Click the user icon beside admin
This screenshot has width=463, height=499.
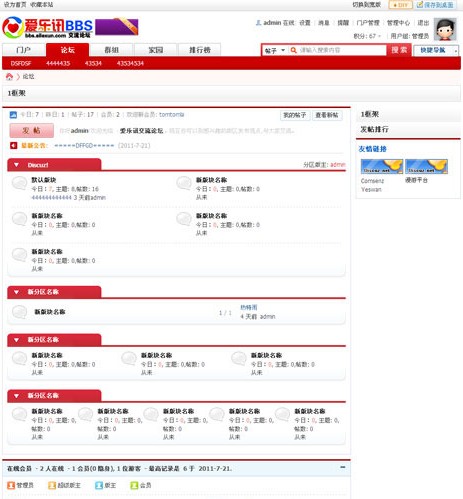[258, 23]
